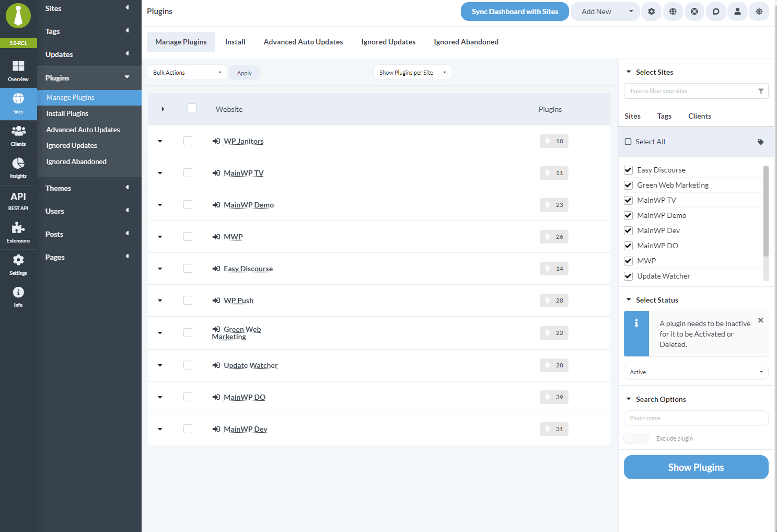The height and width of the screenshot is (532, 777).
Task: Expand the WP Janitors plugins row
Action: coord(160,141)
